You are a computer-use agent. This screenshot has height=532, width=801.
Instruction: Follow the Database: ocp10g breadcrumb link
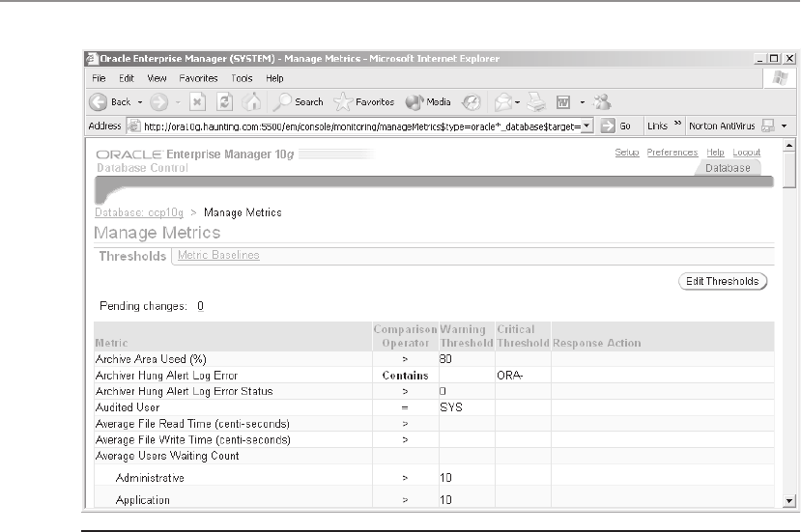click(x=139, y=212)
